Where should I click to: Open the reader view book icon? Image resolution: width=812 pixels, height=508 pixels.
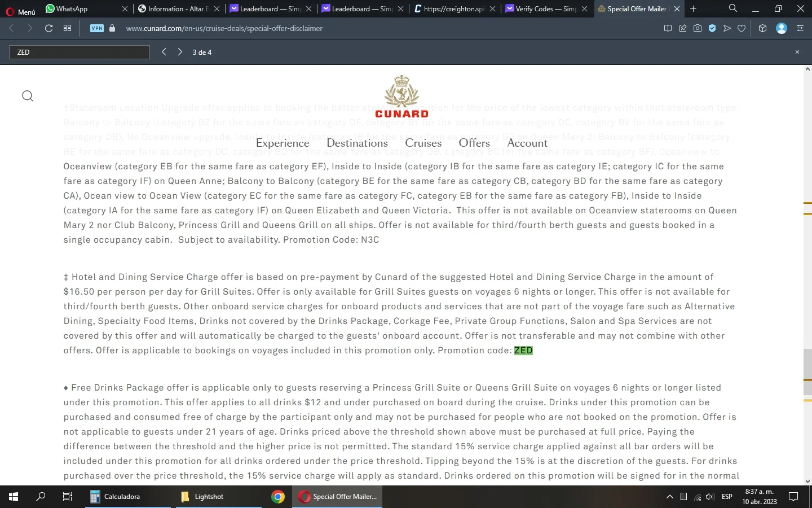[x=668, y=28]
